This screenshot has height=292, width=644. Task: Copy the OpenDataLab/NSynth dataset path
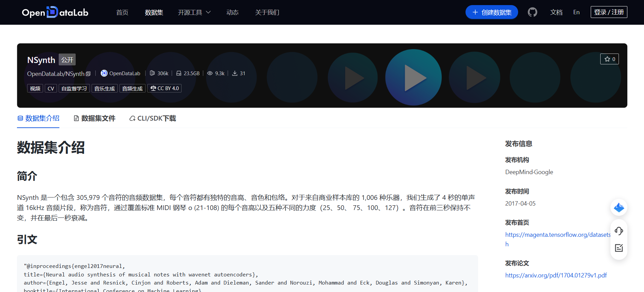coord(88,74)
